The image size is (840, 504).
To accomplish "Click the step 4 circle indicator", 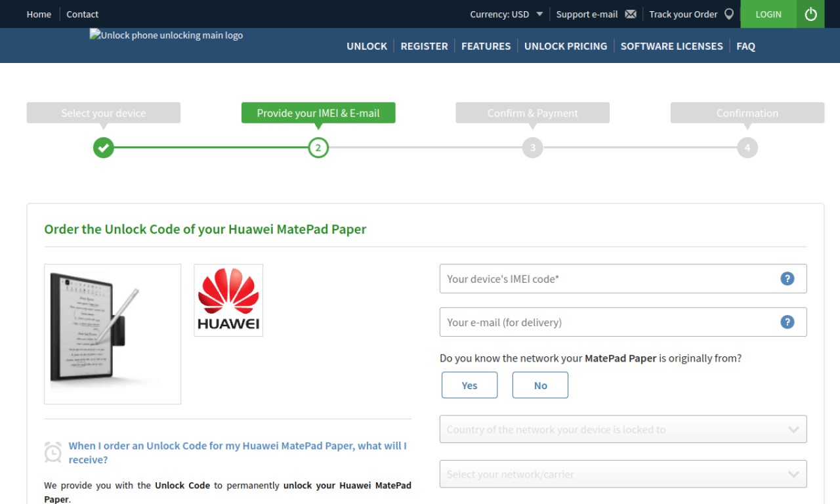I will click(x=747, y=148).
